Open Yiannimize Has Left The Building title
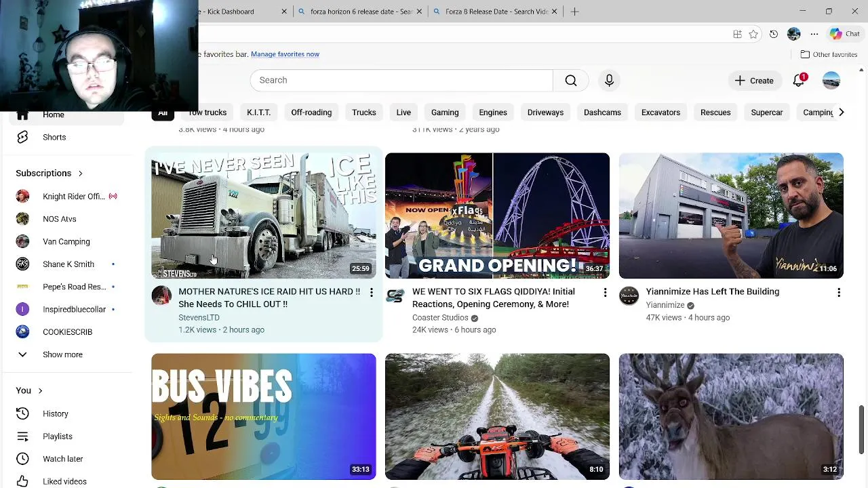This screenshot has height=488, width=868. (712, 291)
